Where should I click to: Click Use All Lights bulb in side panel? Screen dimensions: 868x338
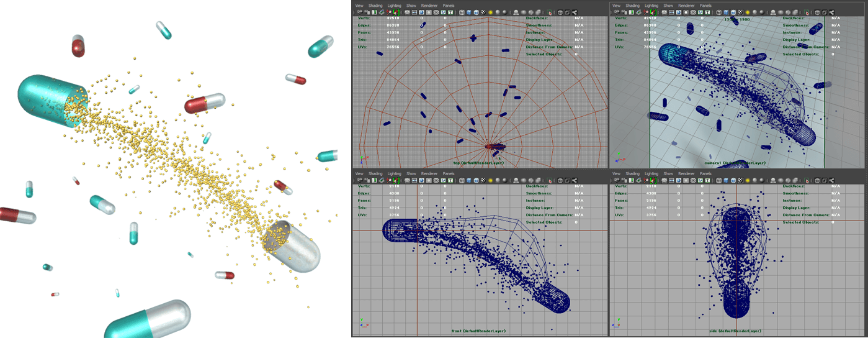pos(748,180)
